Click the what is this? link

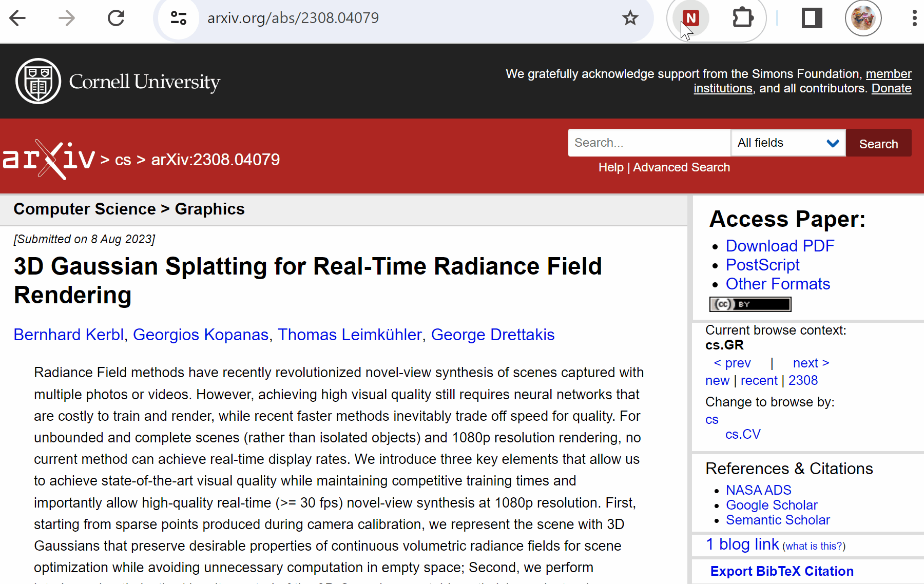coord(814,546)
